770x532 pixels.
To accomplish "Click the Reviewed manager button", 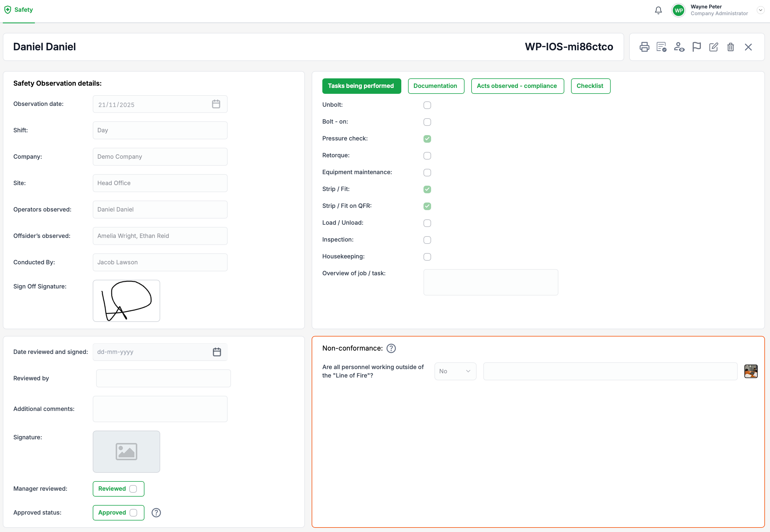I will click(118, 489).
